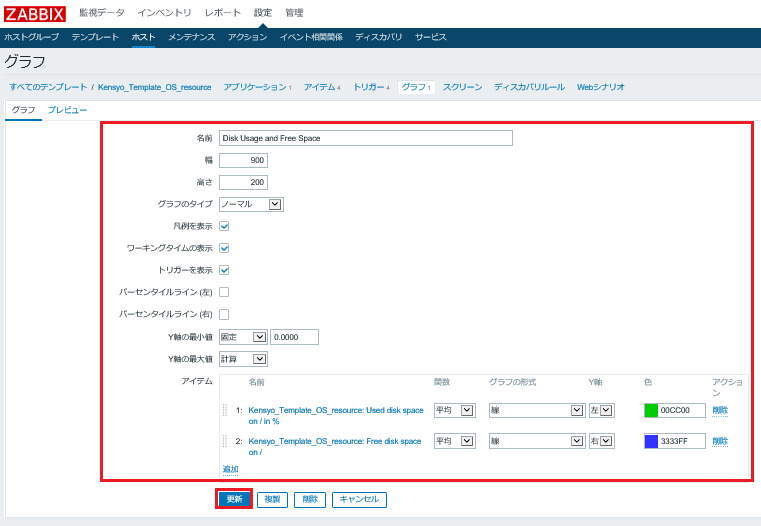Image resolution: width=761 pixels, height=526 pixels.
Task: Switch to the プレビュー tab
Action: click(x=67, y=110)
